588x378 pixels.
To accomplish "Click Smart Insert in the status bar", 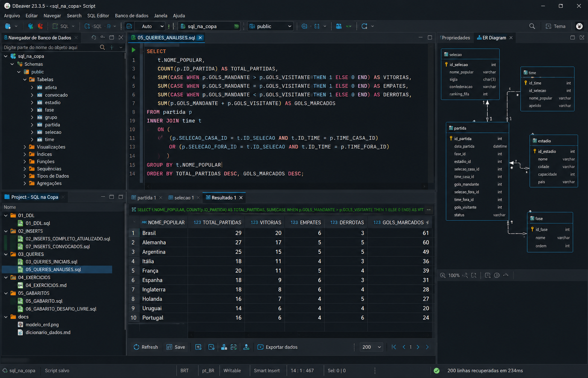I will click(x=267, y=370).
